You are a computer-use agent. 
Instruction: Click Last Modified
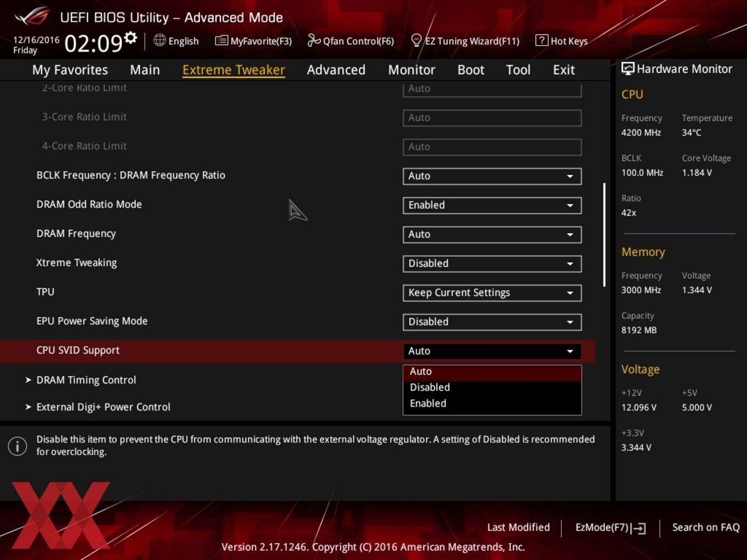click(519, 528)
